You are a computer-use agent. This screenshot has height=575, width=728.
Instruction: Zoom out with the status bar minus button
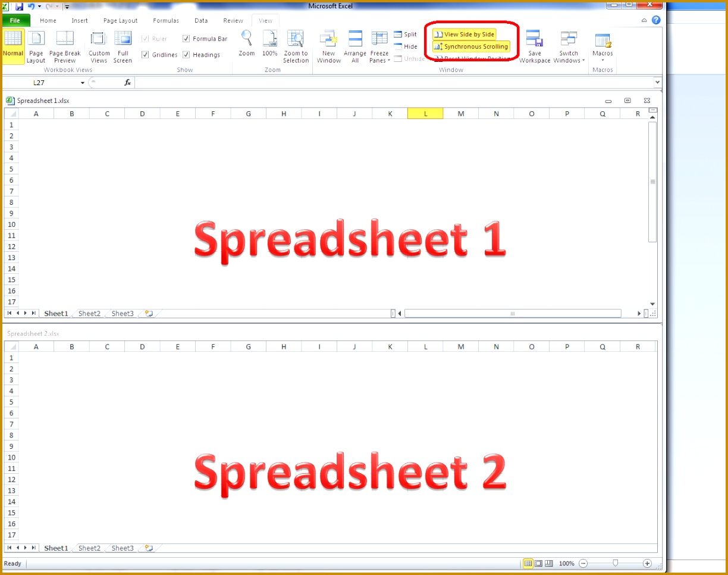click(x=583, y=563)
